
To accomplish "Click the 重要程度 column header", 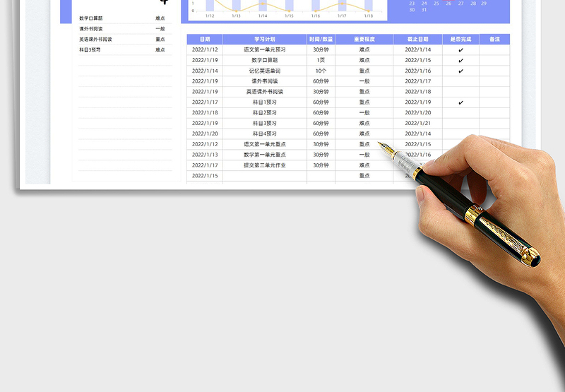I will pos(364,39).
